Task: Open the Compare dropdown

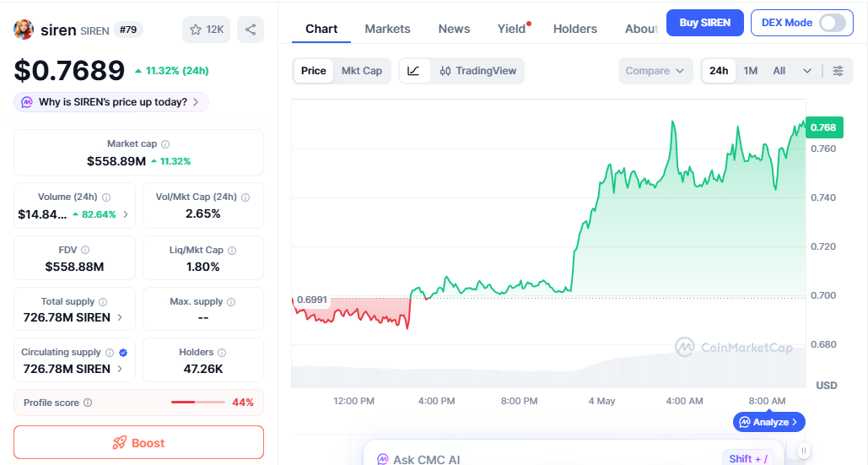Action: coord(655,71)
